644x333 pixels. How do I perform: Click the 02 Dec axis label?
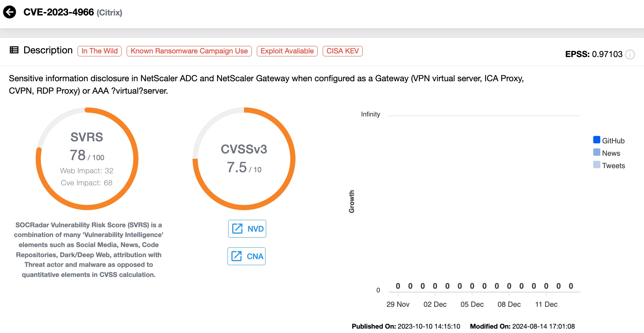click(x=435, y=304)
